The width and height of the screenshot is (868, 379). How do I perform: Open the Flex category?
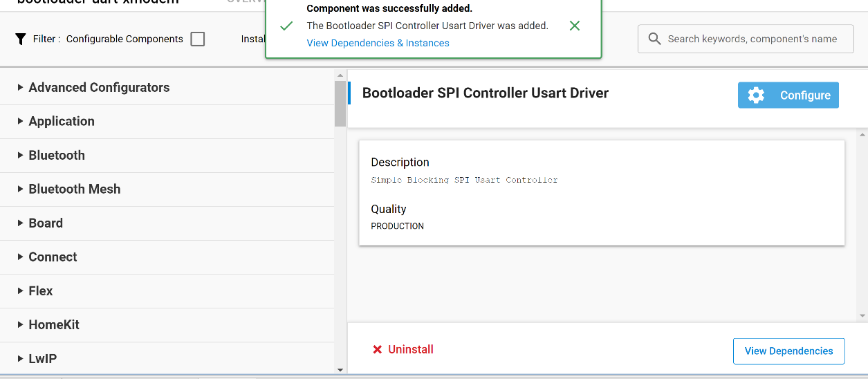click(40, 291)
